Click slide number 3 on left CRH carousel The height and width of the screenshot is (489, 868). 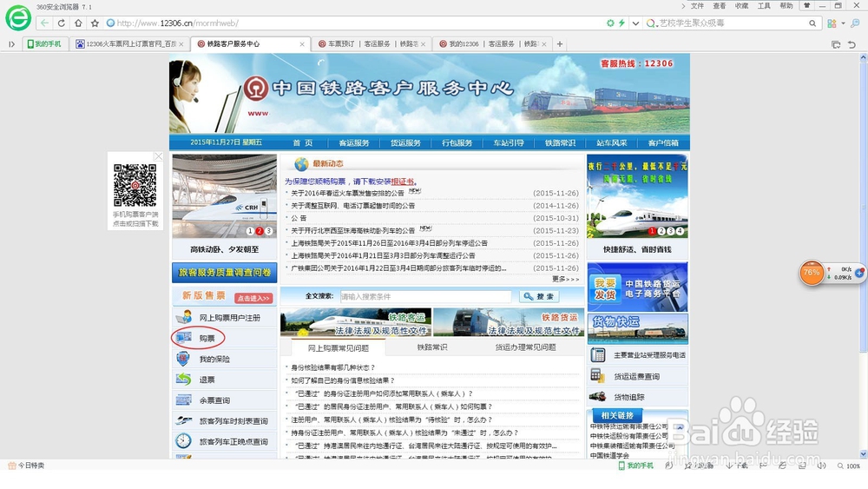click(269, 231)
